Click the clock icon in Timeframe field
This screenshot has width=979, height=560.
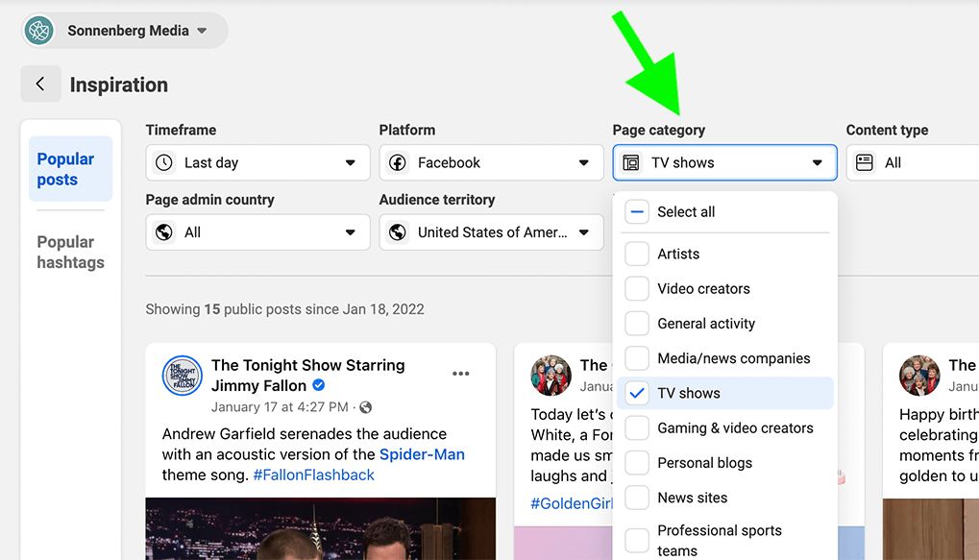tap(164, 163)
